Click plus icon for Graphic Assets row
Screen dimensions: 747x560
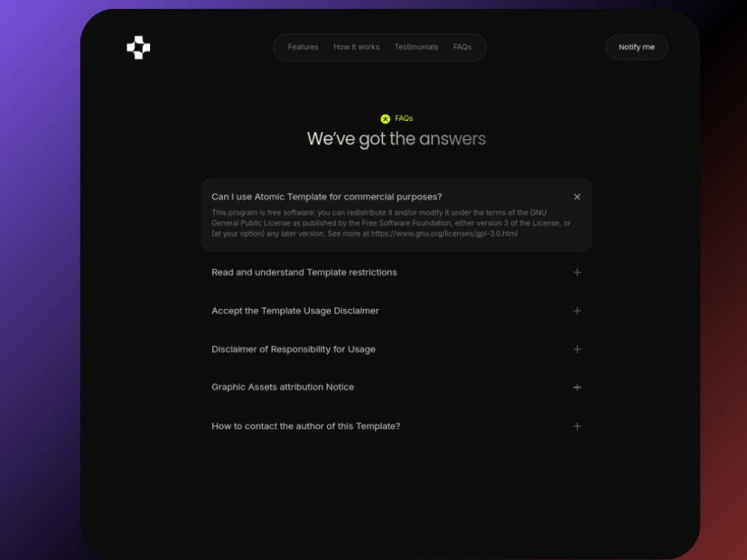point(577,388)
